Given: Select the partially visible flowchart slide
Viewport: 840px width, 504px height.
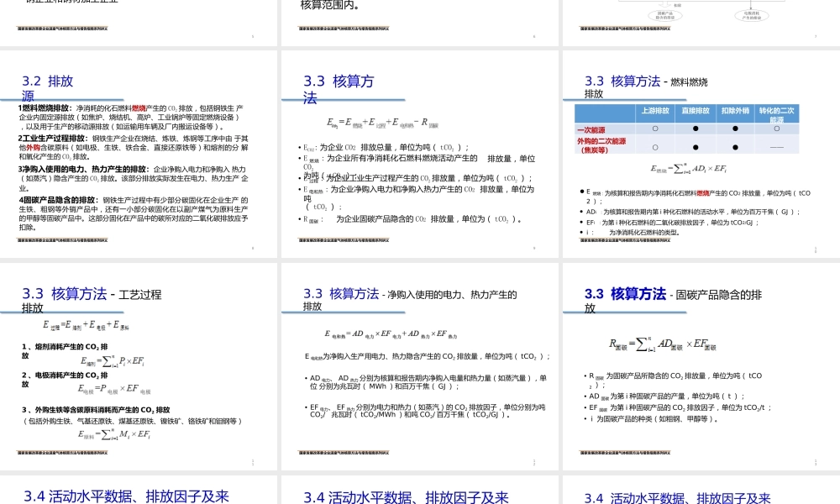Looking at the screenshot, I should point(701,23).
